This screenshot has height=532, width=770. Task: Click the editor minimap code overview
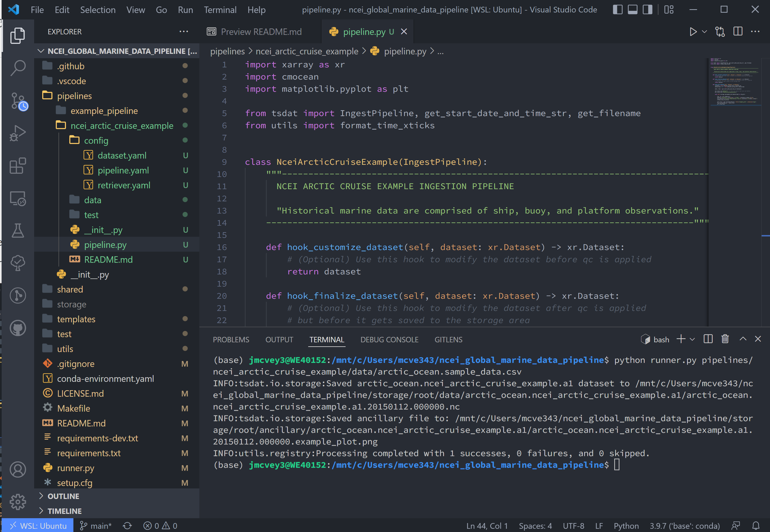735,82
